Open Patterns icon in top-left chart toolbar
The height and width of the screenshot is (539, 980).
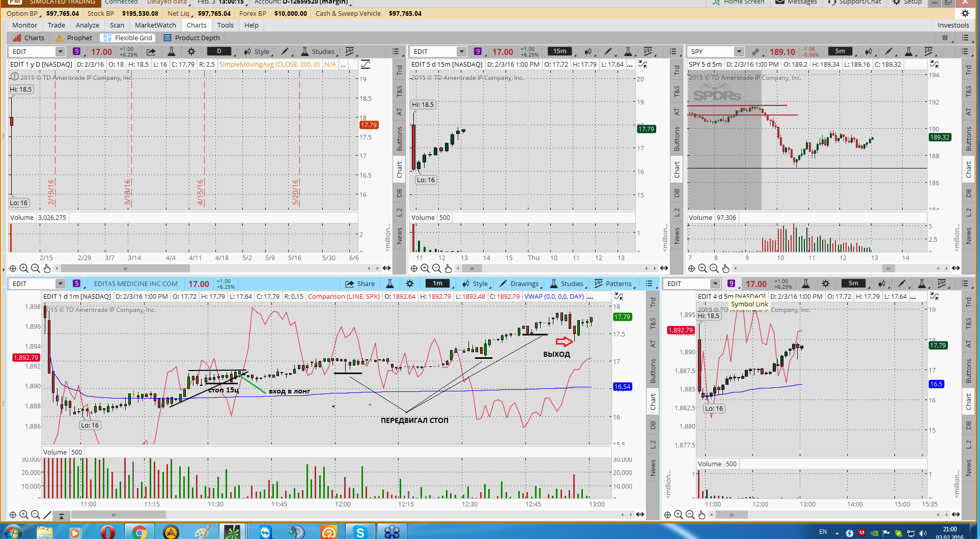pos(350,51)
